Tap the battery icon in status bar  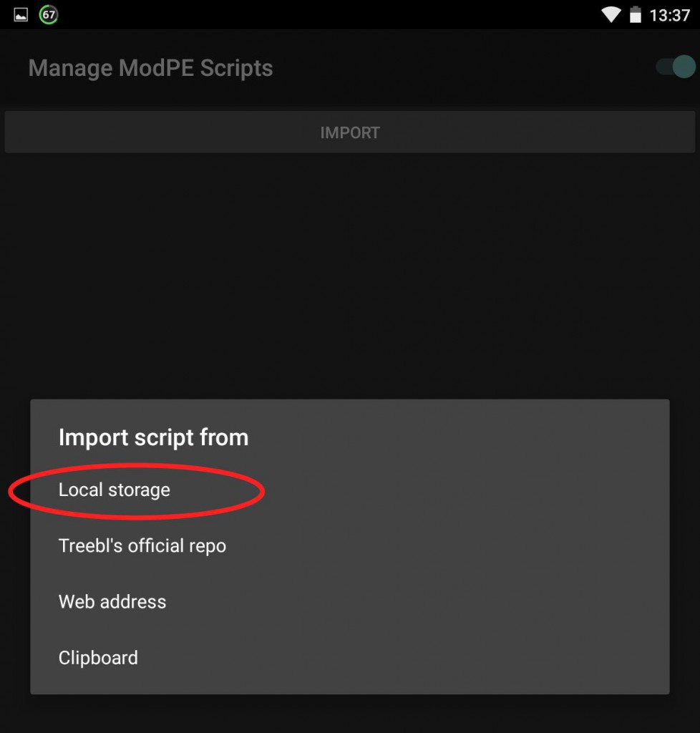pyautogui.click(x=636, y=14)
